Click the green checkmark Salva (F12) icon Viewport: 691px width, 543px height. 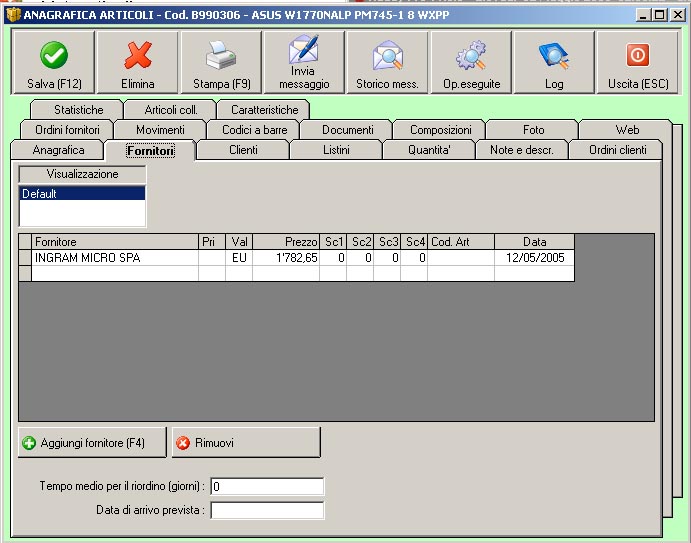pyautogui.click(x=54, y=55)
